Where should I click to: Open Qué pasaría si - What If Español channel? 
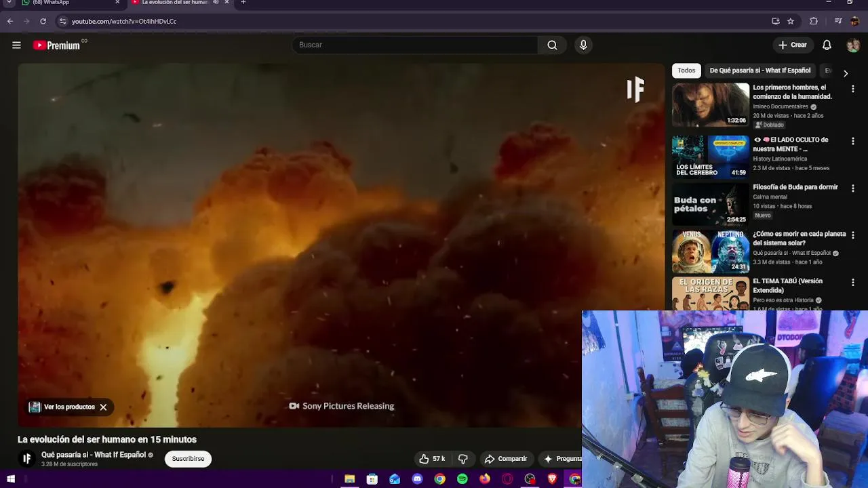click(94, 455)
